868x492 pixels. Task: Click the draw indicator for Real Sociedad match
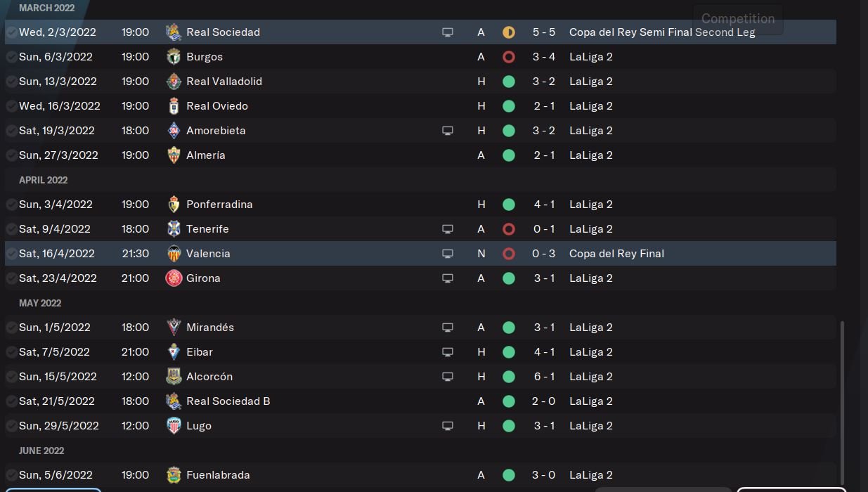point(509,32)
